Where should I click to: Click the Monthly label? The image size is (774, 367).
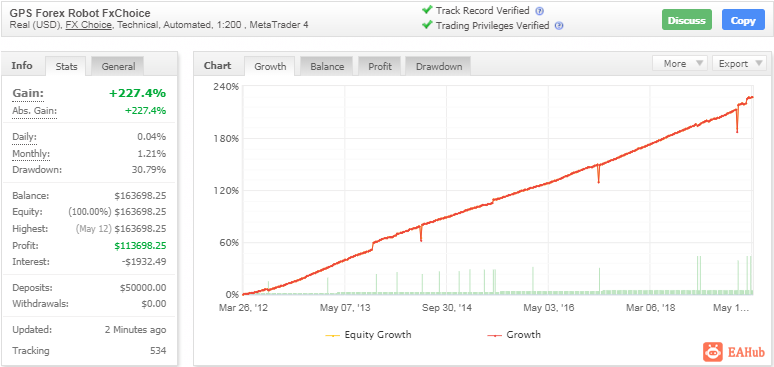click(31, 154)
